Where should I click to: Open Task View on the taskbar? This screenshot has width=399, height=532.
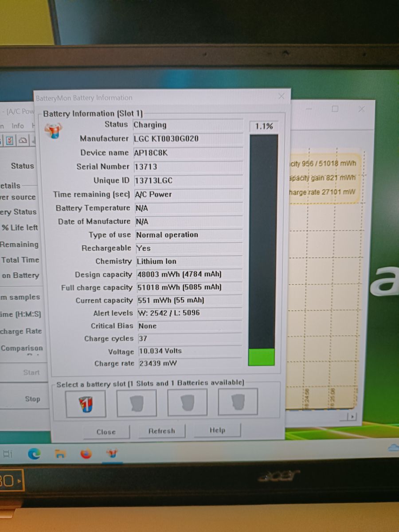click(8, 454)
